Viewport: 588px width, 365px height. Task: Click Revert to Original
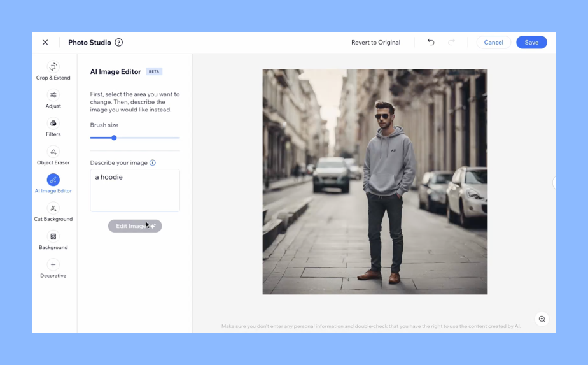coord(375,43)
